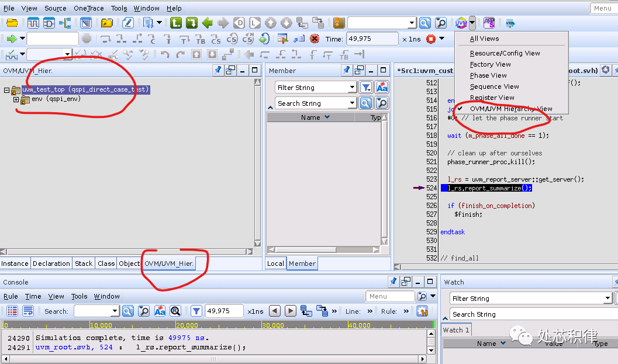The width and height of the screenshot is (618, 364).
Task: Open the Filter String dropdown in Member panel
Action: 352,87
